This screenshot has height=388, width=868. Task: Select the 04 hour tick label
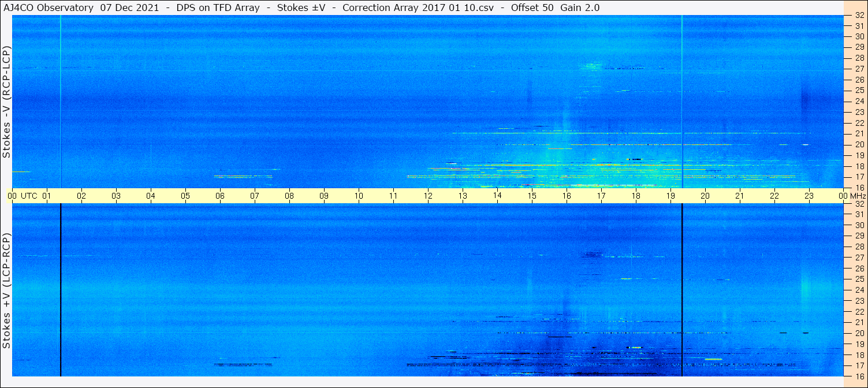(x=151, y=196)
